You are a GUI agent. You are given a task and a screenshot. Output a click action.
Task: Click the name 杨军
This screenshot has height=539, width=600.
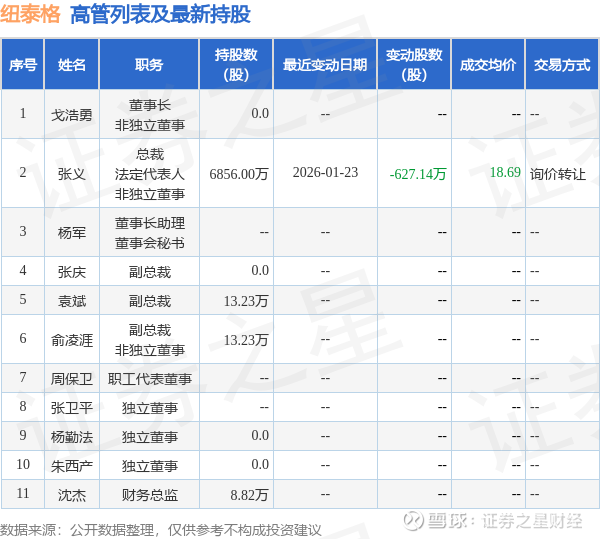point(72,232)
